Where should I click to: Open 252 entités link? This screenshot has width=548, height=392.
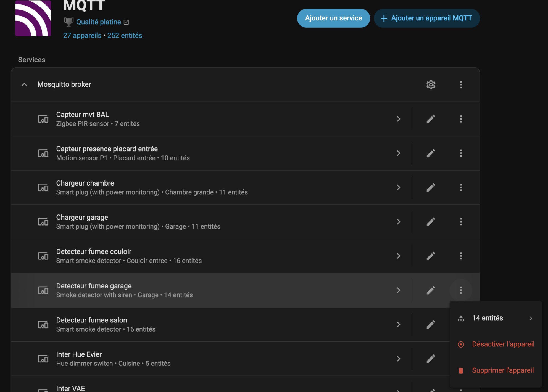point(125,35)
